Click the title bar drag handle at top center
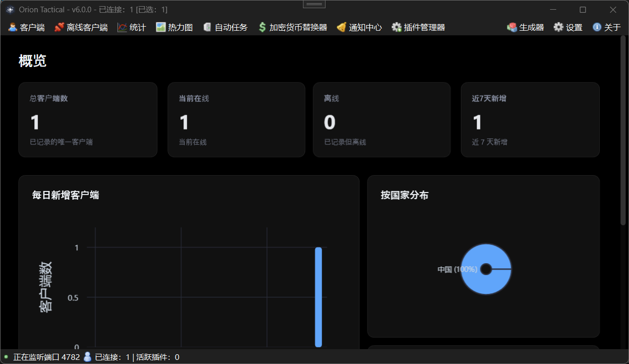Viewport: 629px width, 364px height. pos(314,4)
